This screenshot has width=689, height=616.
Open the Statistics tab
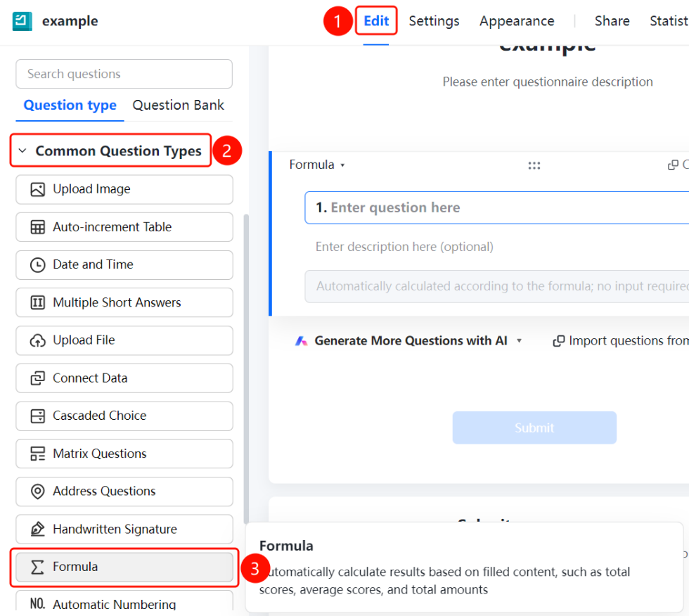coord(669,20)
